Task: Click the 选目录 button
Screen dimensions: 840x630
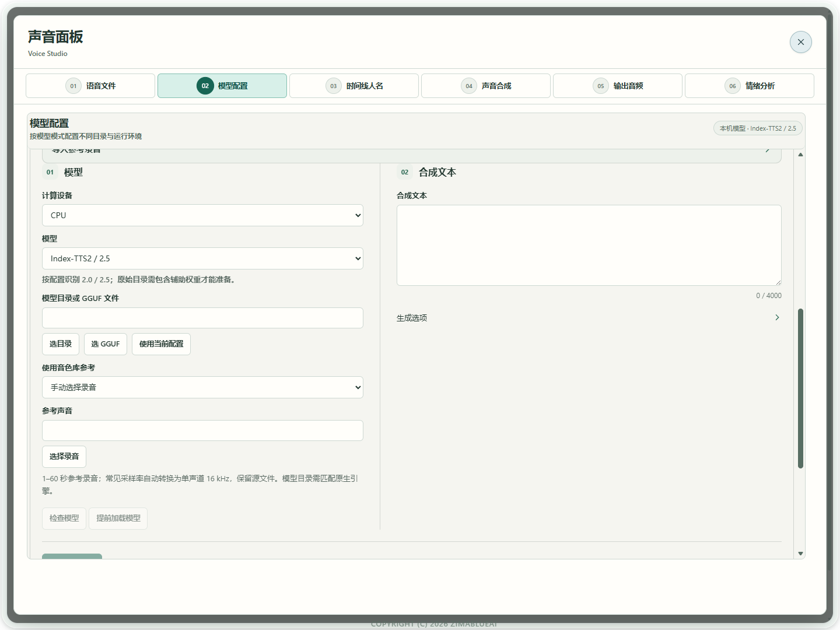Action: 61,344
